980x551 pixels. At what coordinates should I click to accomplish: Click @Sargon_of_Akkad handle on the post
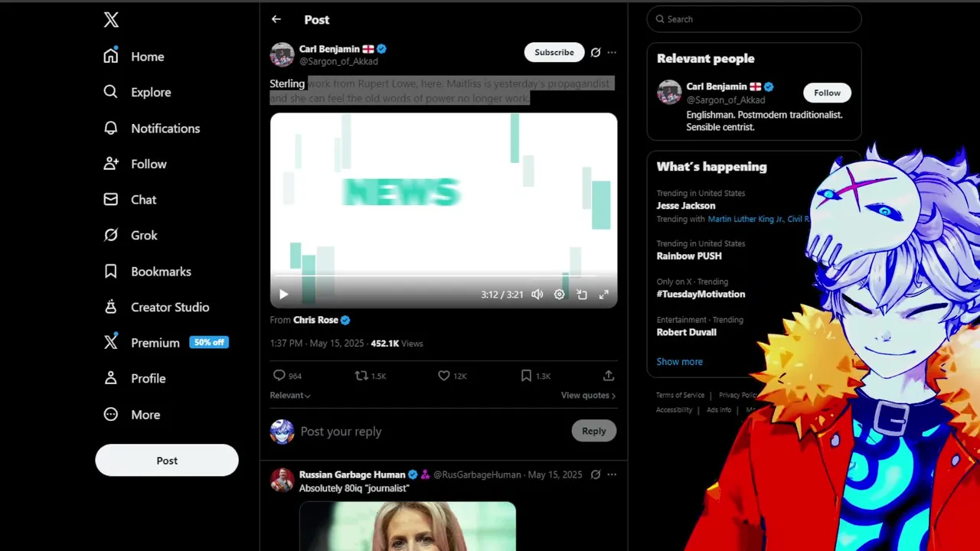[338, 61]
